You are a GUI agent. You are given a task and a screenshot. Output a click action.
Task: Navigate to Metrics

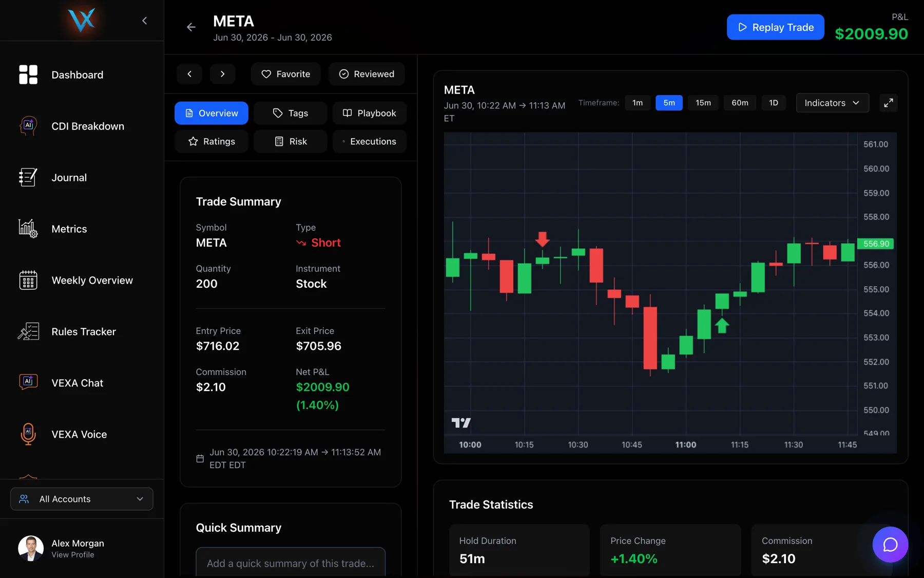[69, 229]
